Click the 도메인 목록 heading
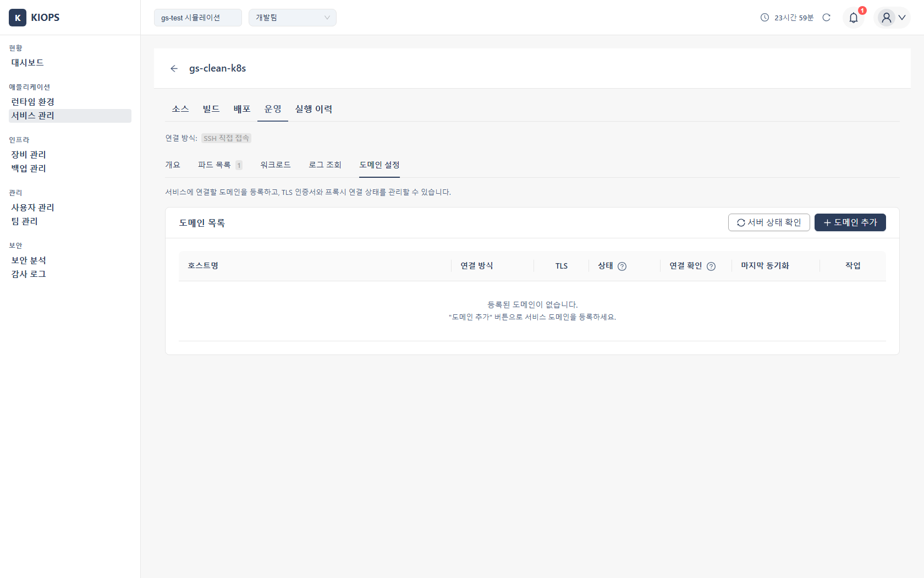 [x=202, y=223]
